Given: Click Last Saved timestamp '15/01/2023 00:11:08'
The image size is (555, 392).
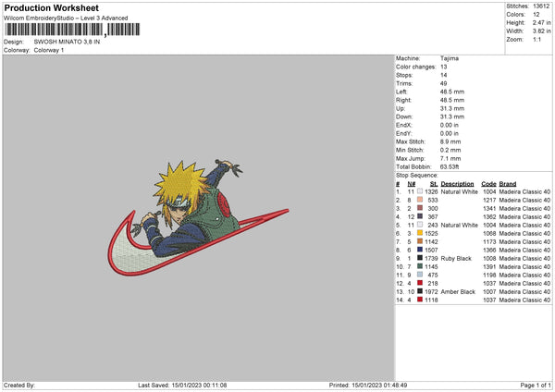Looking at the screenshot, I should click(199, 385).
